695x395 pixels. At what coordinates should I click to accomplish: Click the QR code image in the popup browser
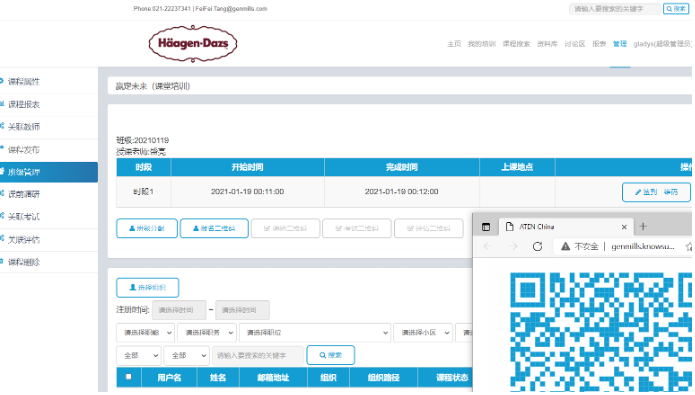601,332
